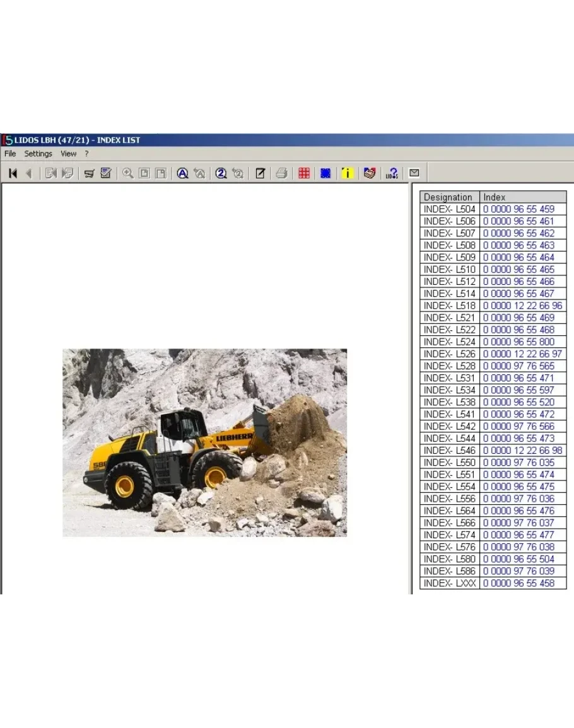This screenshot has width=574, height=728.
Task: Click the notepad edit icon
Action: pos(260,173)
